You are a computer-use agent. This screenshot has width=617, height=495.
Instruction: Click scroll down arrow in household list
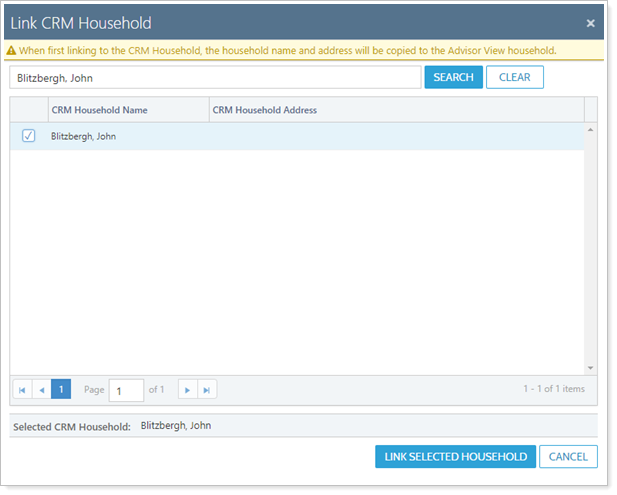590,368
